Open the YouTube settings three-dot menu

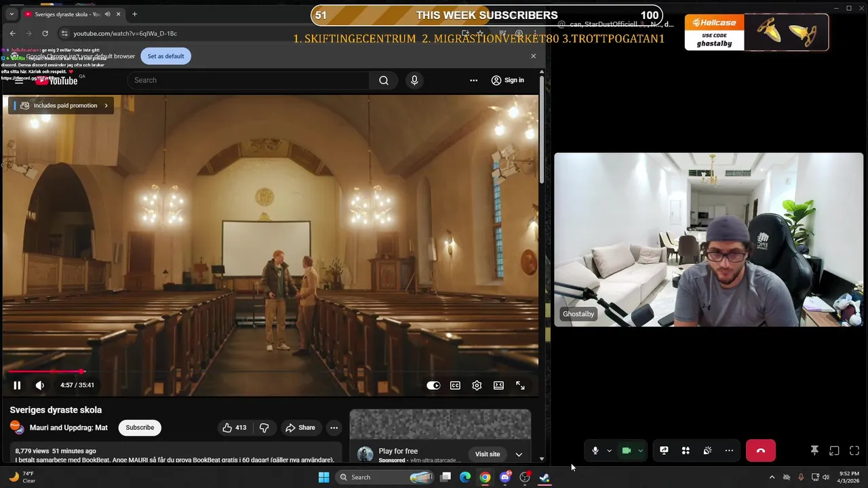pos(473,80)
